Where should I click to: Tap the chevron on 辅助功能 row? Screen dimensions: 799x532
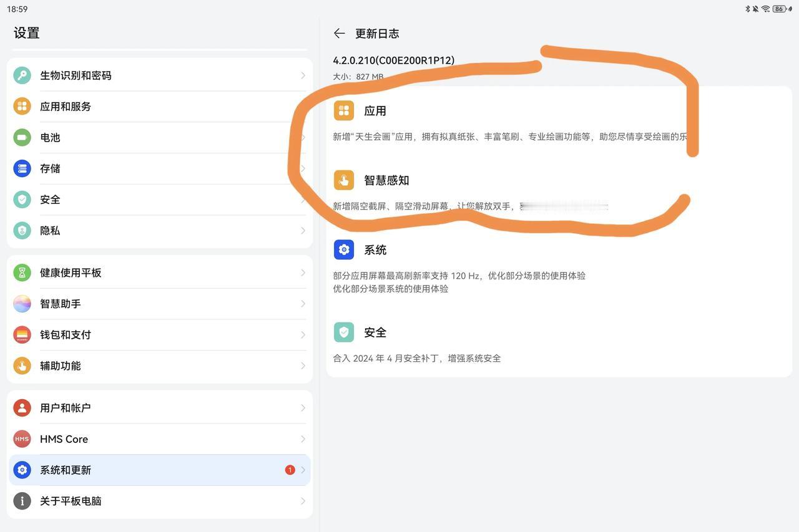[x=303, y=366]
